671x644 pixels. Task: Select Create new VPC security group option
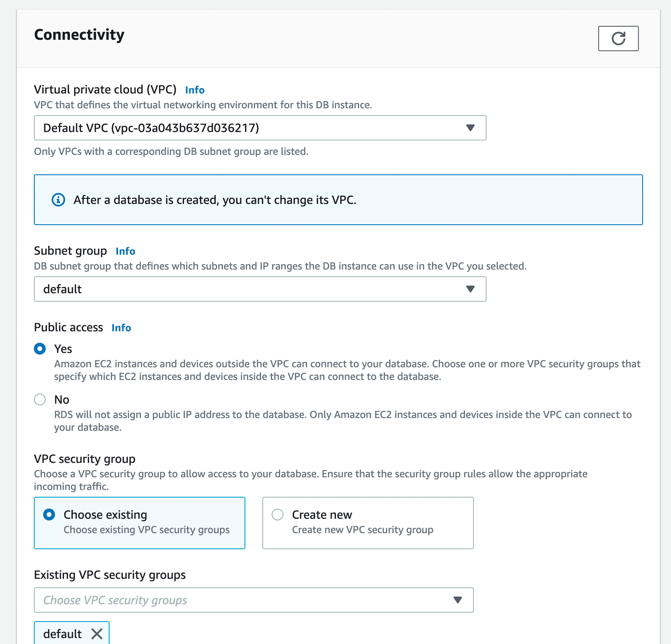[x=278, y=515]
